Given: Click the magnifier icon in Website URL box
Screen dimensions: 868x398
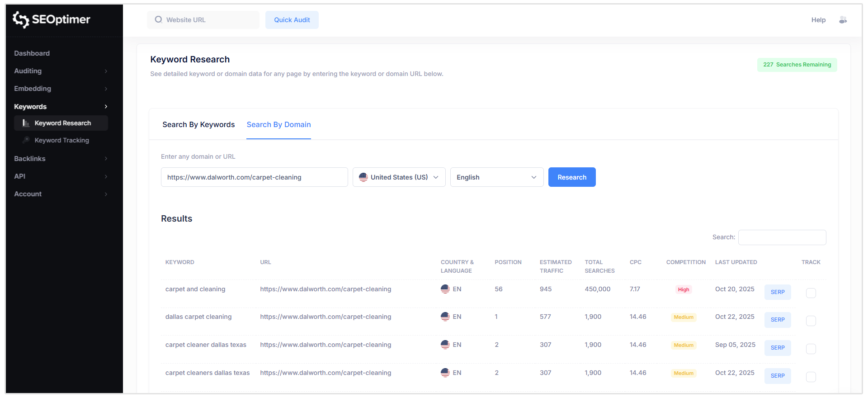Looking at the screenshot, I should tap(158, 20).
